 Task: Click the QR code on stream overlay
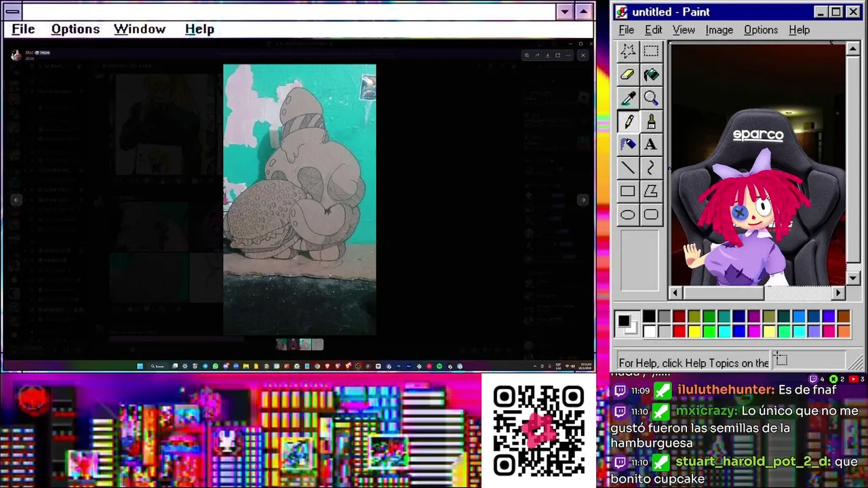point(538,431)
